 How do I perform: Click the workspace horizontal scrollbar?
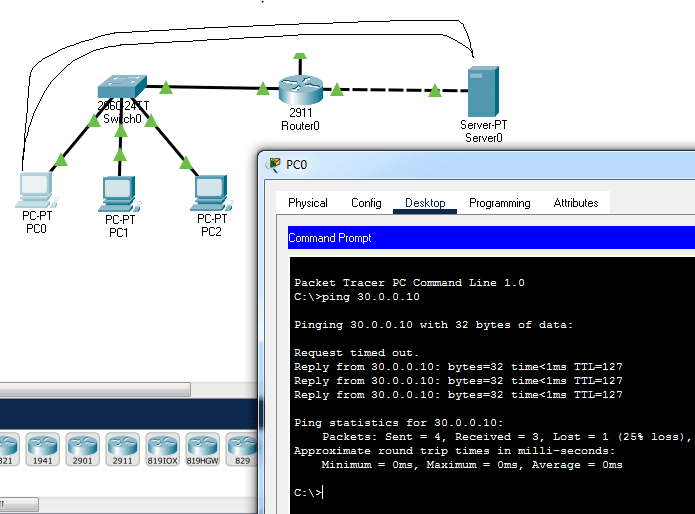pos(95,389)
